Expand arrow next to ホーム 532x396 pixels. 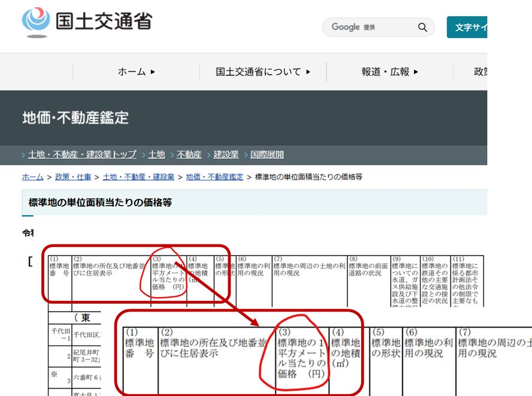(153, 72)
